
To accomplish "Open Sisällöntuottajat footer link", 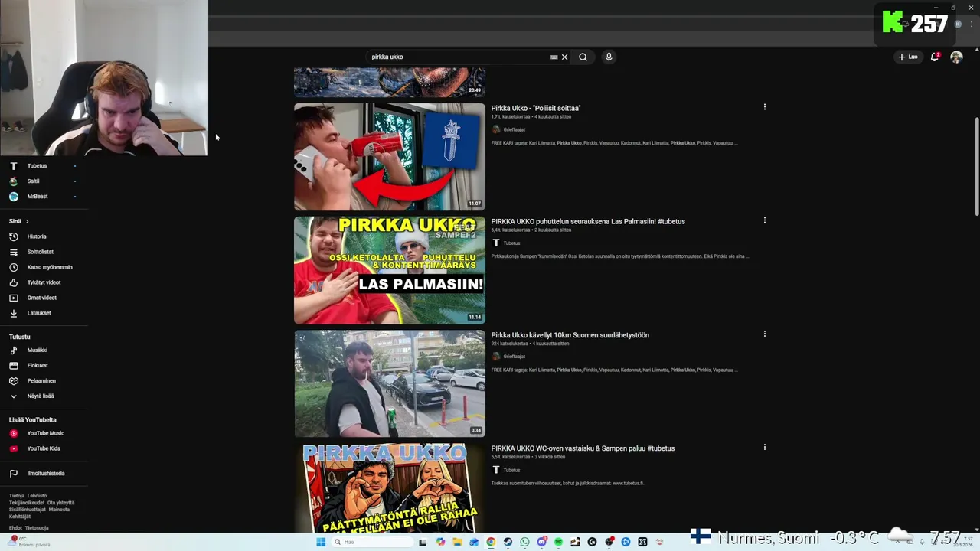I will [x=28, y=510].
